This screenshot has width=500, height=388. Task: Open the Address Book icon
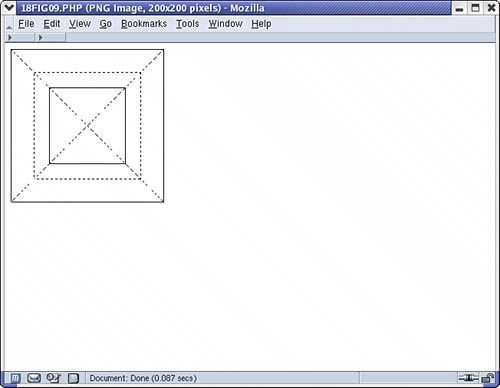tap(74, 378)
